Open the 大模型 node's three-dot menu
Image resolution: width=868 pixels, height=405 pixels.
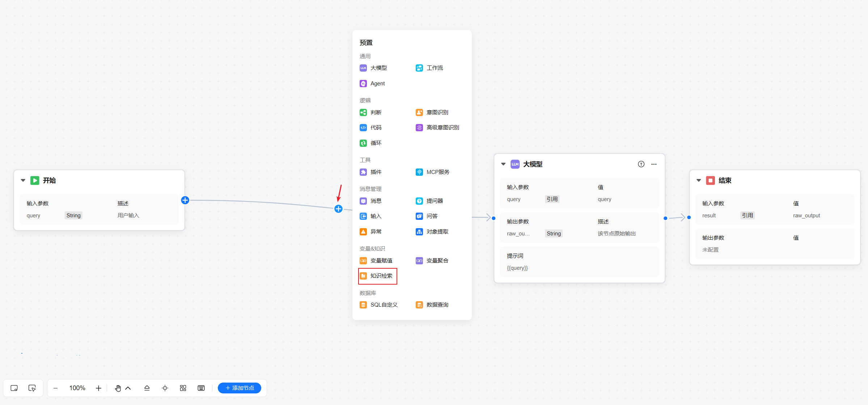coord(654,164)
